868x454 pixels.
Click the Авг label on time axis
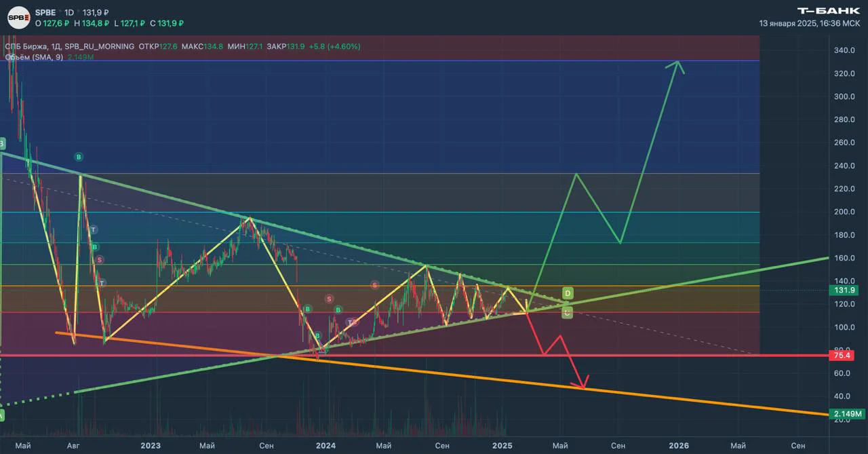(73, 445)
